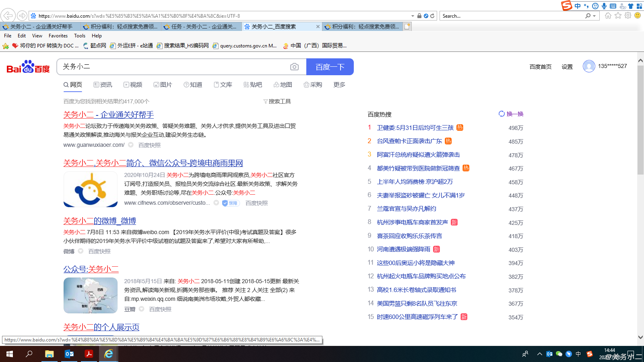Expand the '更多' search categories menu
The height and width of the screenshot is (362, 644).
(339, 84)
